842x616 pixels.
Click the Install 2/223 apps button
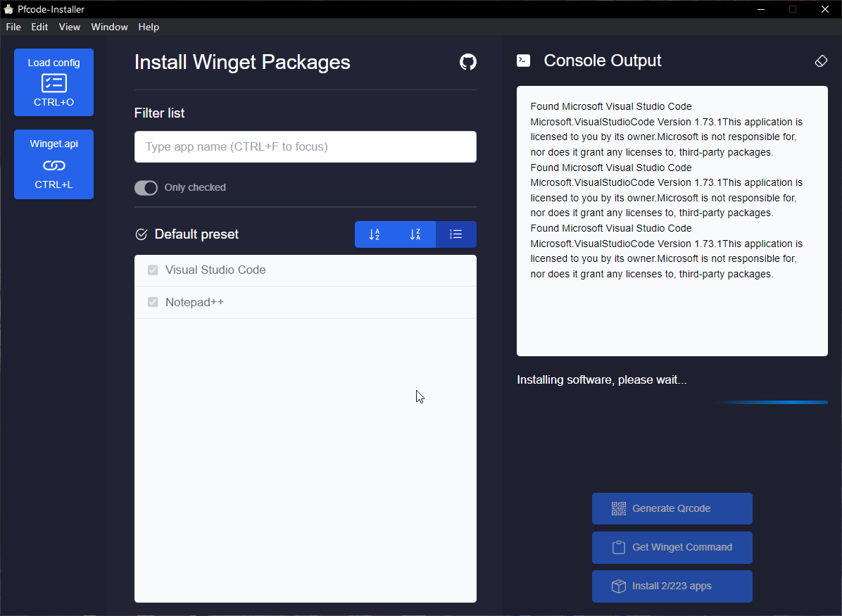coord(672,586)
